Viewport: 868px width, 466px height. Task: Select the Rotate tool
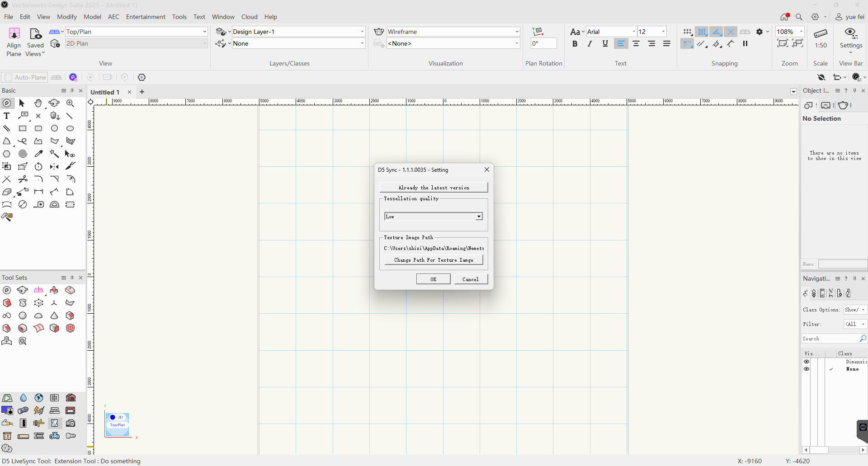(38, 167)
